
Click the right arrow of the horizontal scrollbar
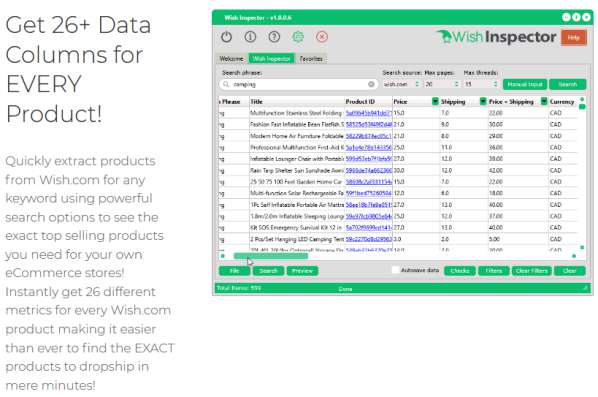click(574, 256)
